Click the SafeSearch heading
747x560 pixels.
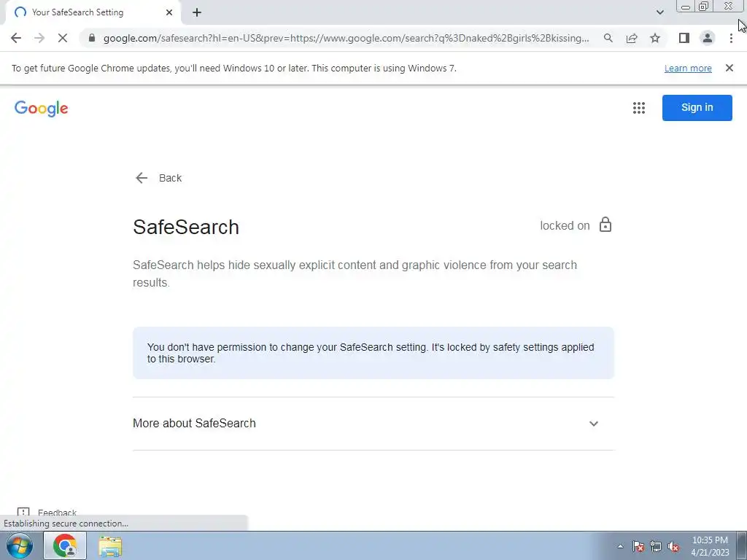tap(186, 227)
